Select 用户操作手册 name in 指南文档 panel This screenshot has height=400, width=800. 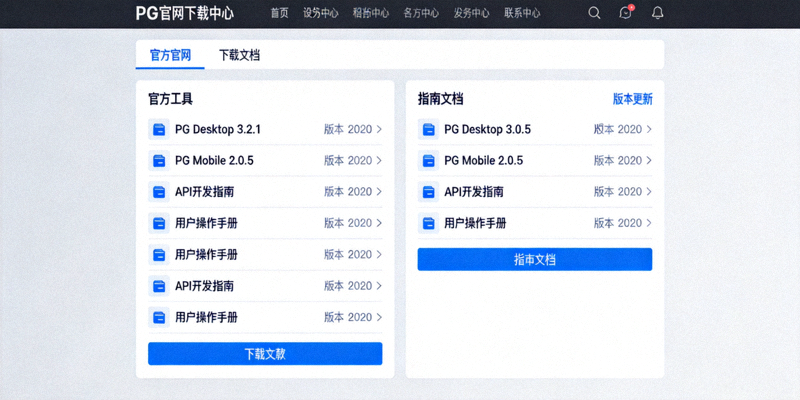(x=476, y=223)
